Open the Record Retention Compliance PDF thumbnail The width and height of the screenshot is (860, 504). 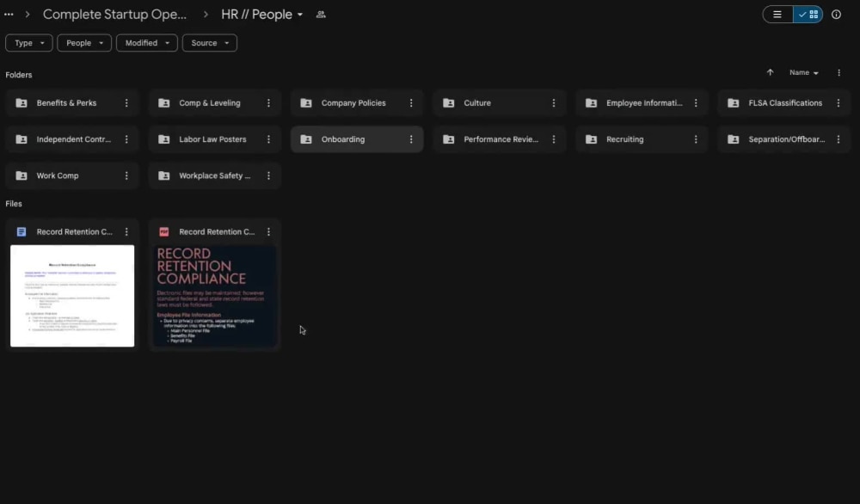tap(214, 296)
